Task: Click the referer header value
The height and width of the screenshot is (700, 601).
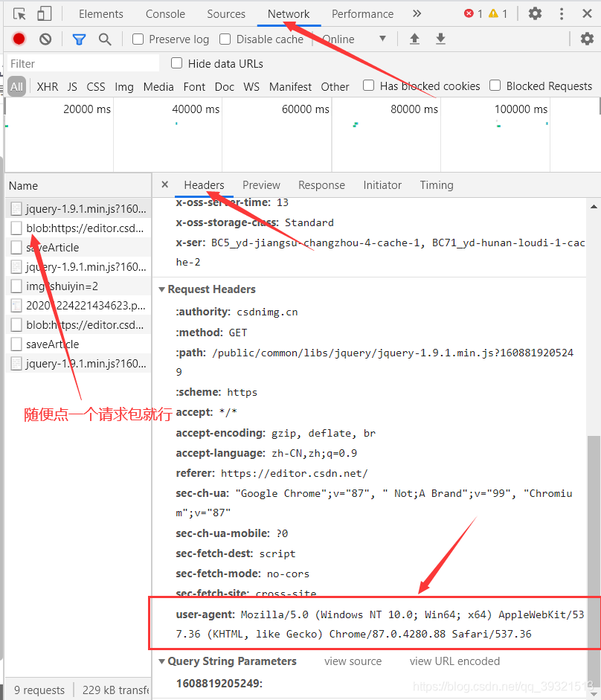Action: click(295, 473)
